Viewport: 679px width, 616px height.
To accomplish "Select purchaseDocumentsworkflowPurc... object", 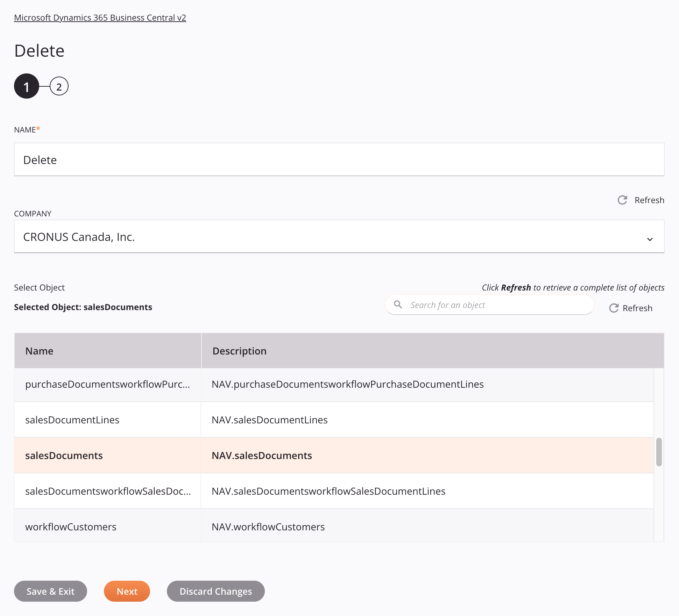I will tap(108, 384).
